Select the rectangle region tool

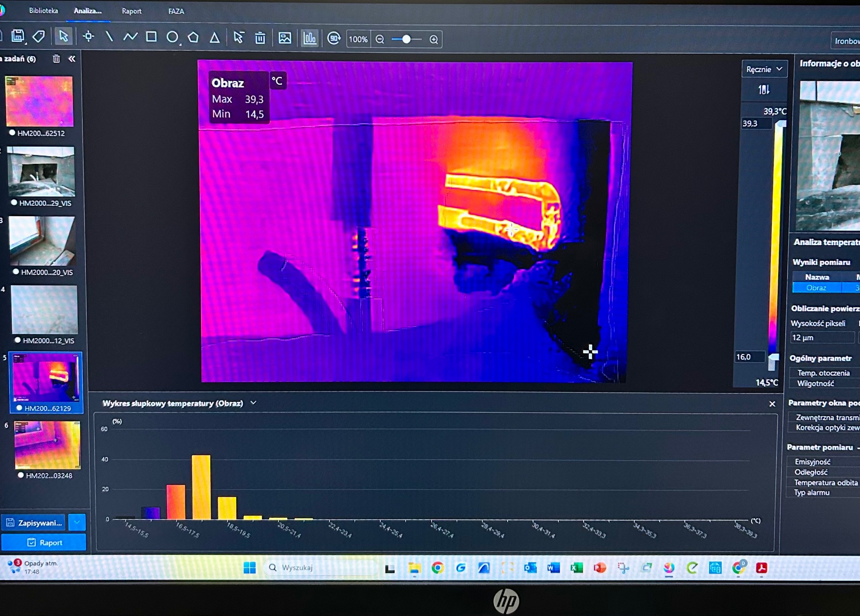coord(151,37)
